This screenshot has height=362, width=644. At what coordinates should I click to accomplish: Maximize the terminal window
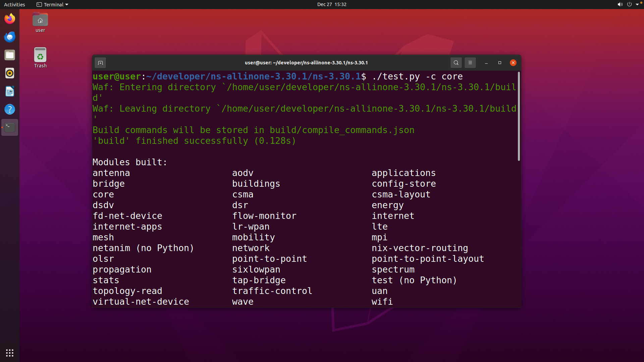pos(500,63)
